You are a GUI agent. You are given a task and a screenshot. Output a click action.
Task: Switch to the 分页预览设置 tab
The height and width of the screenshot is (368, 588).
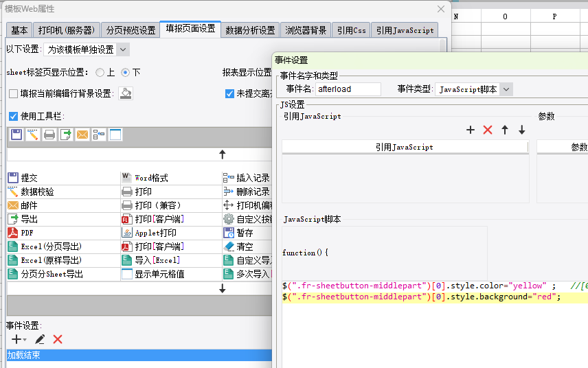(131, 30)
